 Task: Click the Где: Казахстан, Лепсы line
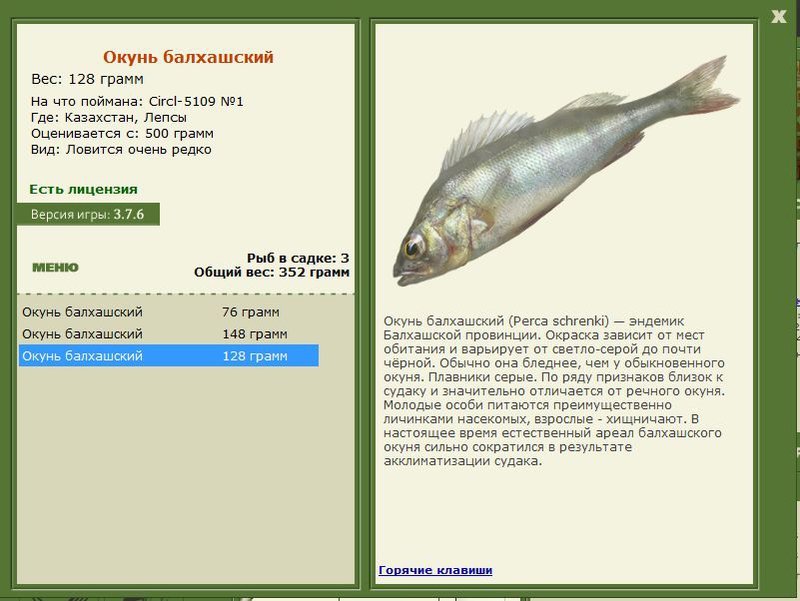pyautogui.click(x=109, y=117)
